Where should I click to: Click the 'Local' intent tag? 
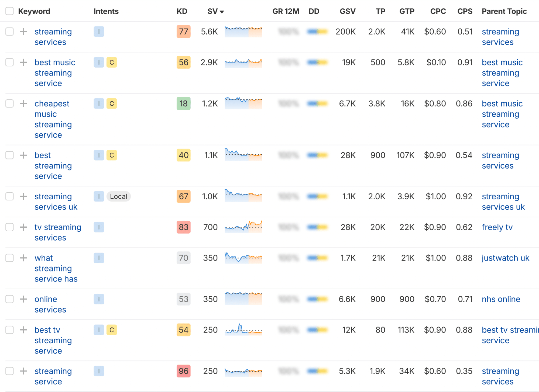119,196
